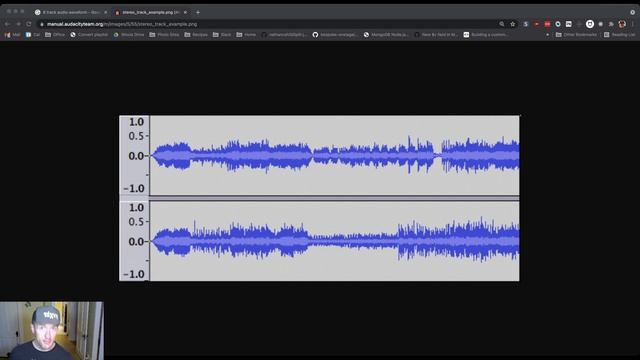Click the blue S extension icon
This screenshot has width=640, height=360.
pyautogui.click(x=526, y=24)
